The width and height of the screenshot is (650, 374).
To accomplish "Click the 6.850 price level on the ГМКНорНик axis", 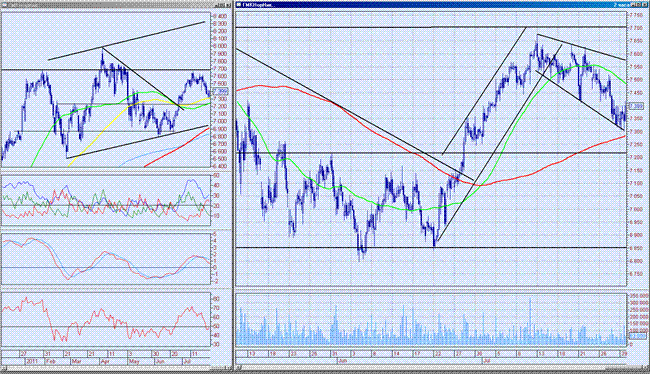I will point(635,248).
